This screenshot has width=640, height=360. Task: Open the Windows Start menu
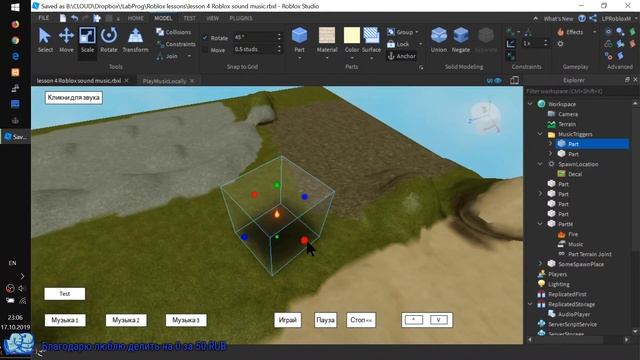[x=15, y=8]
